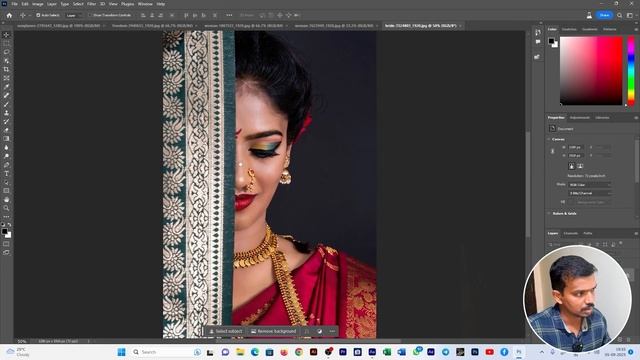
Task: Open the Window menu
Action: coord(145,4)
